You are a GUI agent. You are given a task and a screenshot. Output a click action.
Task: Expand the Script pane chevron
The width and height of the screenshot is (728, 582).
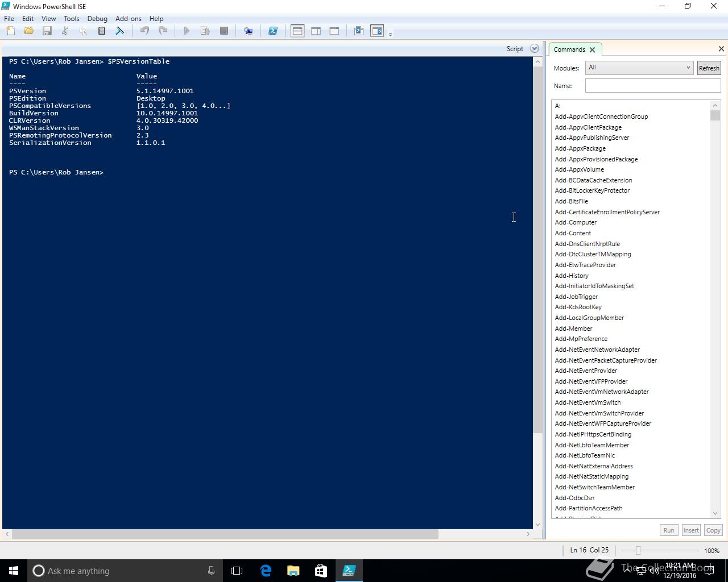[x=534, y=49]
